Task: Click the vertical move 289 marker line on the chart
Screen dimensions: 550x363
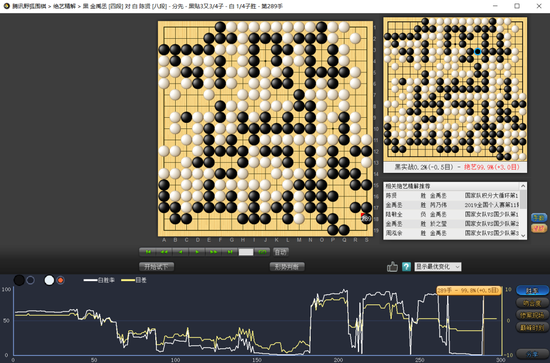Action: pos(483,324)
